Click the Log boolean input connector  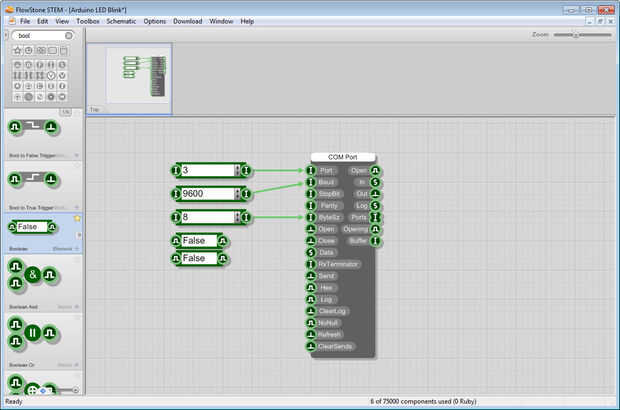tap(311, 299)
